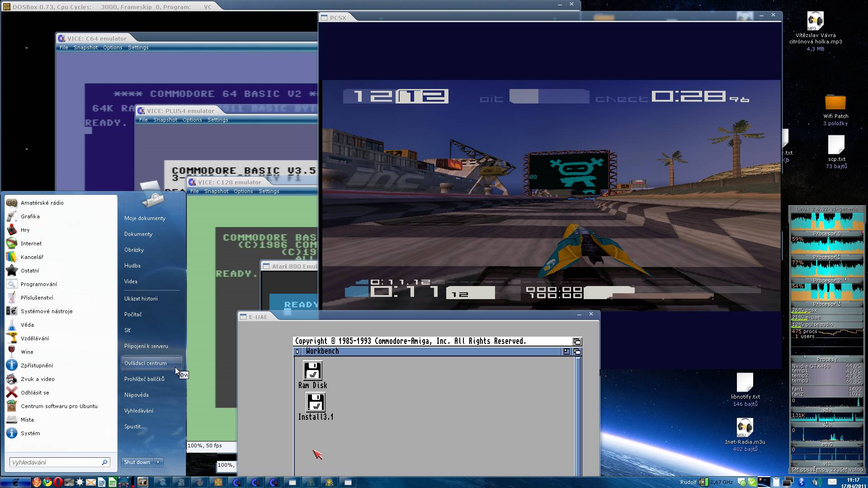Open Snapshot menu in VICE C128 emulator
Screen dimensions: 868x488
point(216,191)
